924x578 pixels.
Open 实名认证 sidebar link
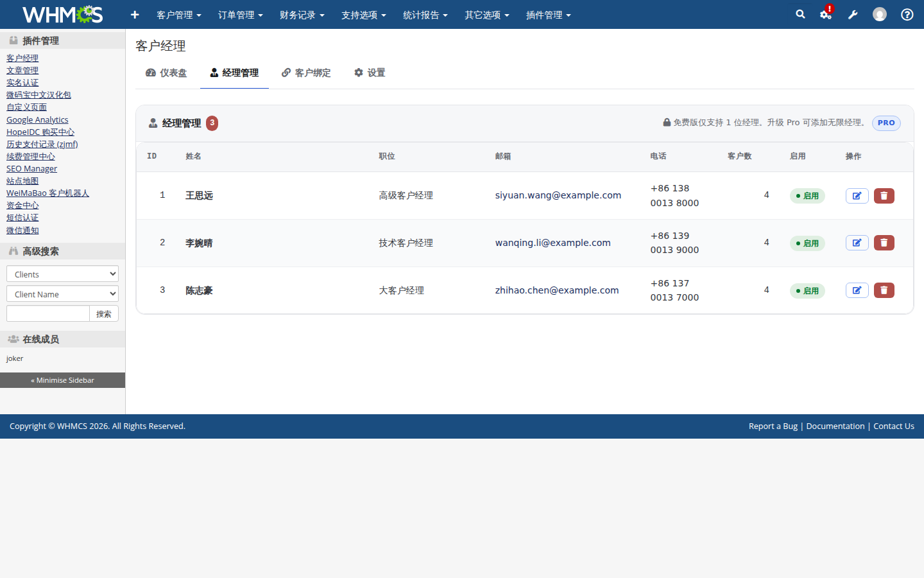pyautogui.click(x=22, y=83)
